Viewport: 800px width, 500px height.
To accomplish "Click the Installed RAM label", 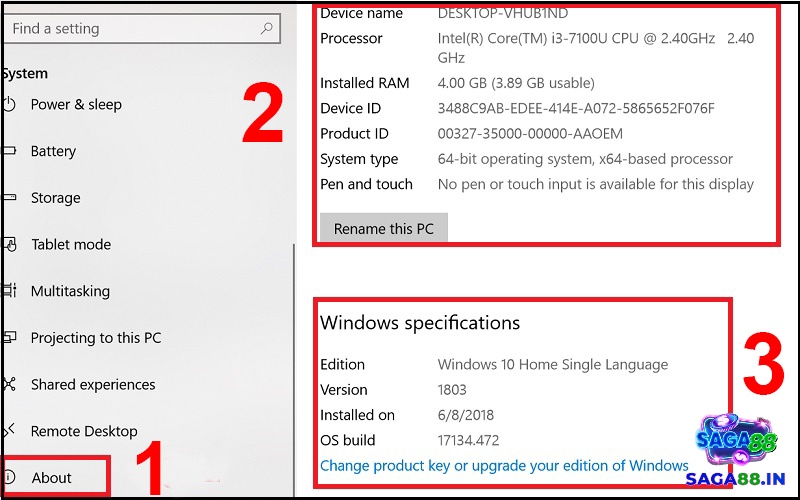I will coord(364,83).
